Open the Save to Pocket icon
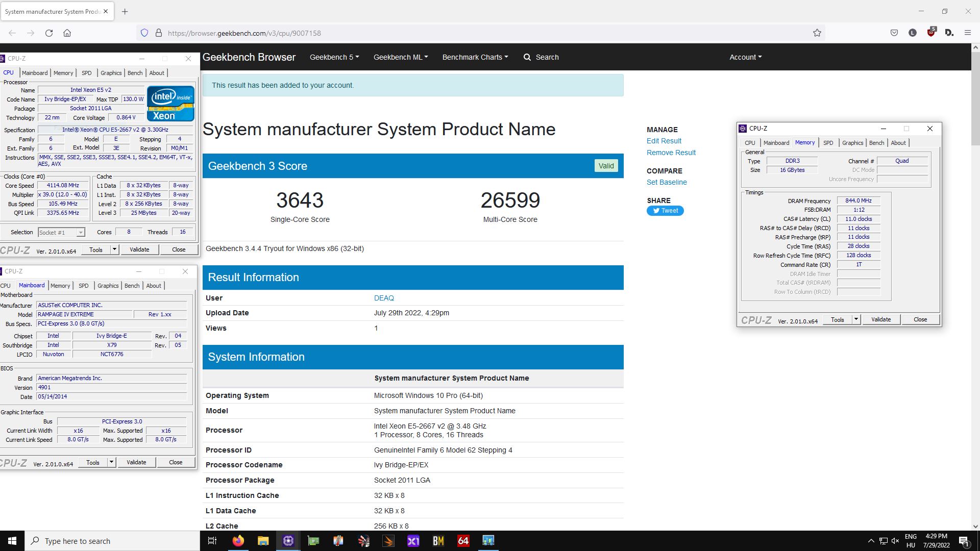 (x=894, y=33)
